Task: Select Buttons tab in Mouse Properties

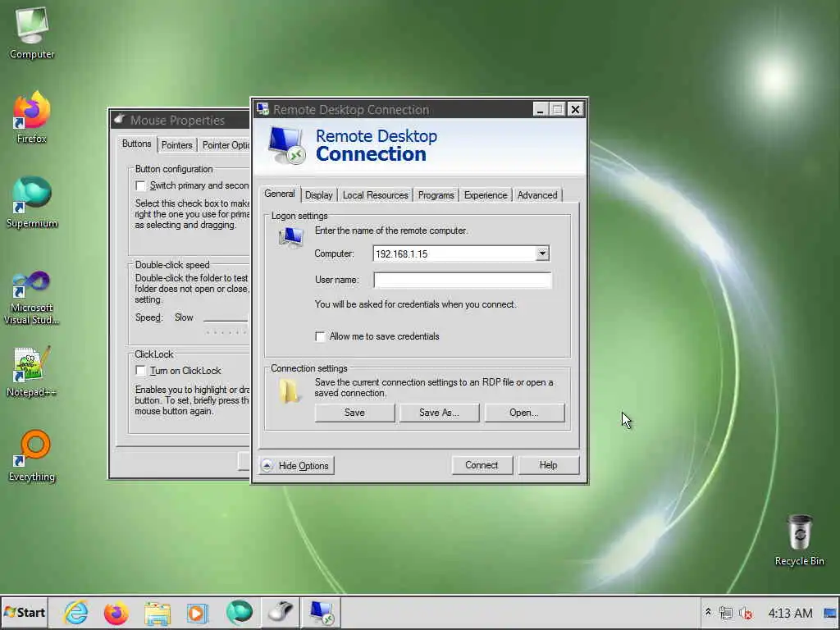Action: (137, 144)
